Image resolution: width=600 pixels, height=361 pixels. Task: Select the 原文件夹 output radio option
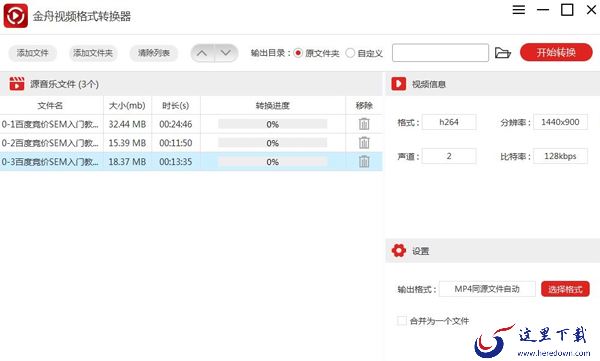pos(298,53)
